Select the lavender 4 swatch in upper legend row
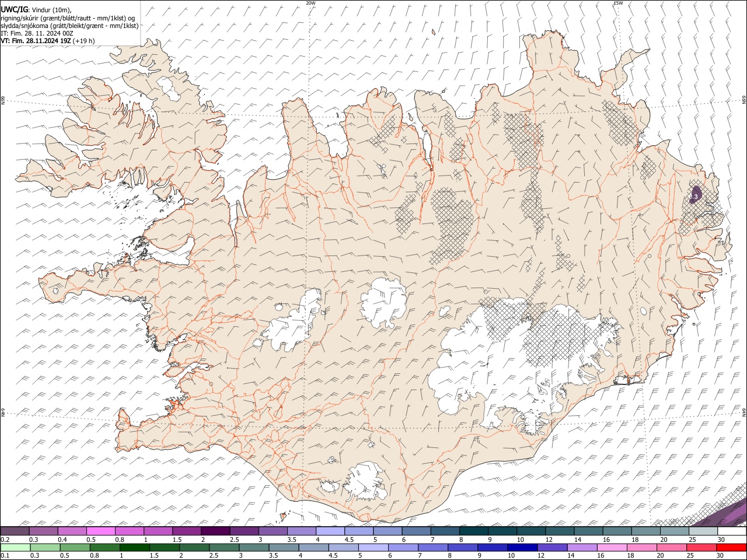747x560 pixels. (x=330, y=531)
